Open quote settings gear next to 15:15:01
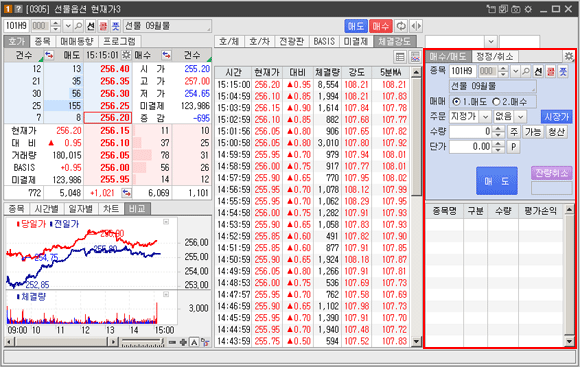Screen dimensions: 580x367 point(126,55)
